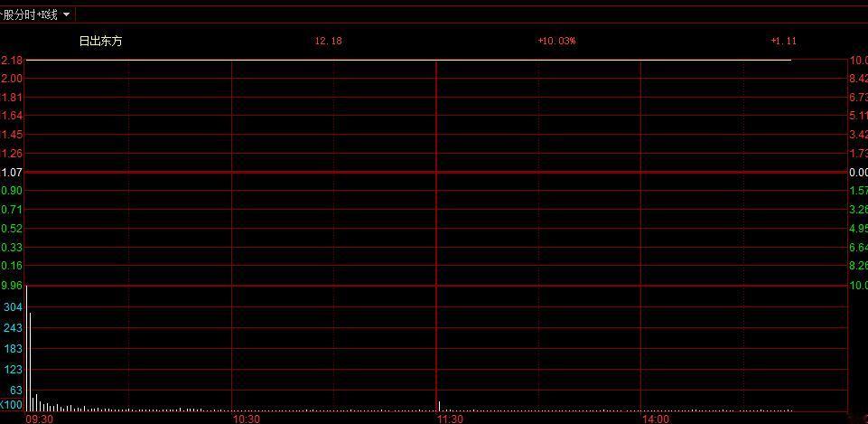Select the 63 volume axis label

pyautogui.click(x=16, y=391)
